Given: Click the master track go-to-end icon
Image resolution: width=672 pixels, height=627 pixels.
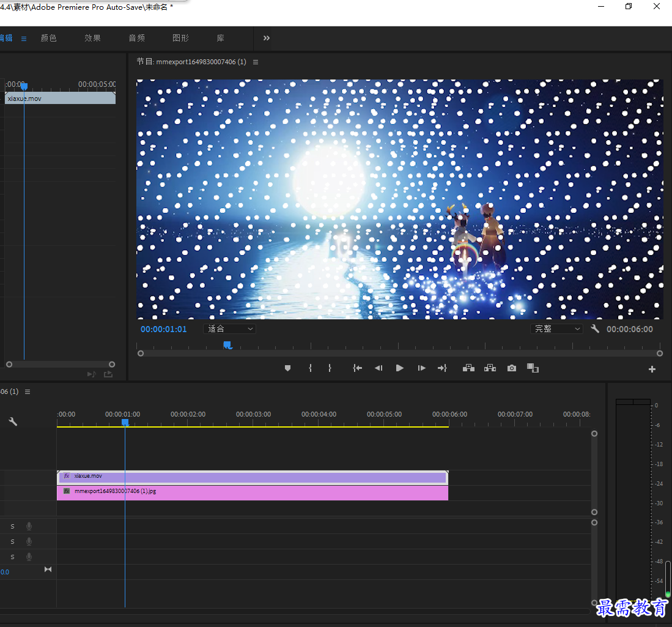Looking at the screenshot, I should tap(48, 569).
